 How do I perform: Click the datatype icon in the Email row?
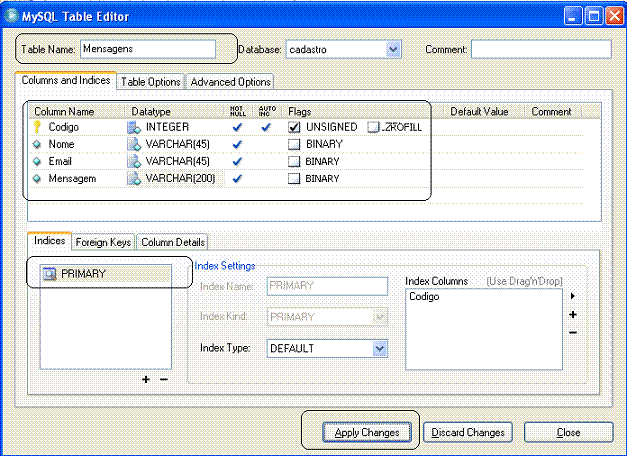click(x=134, y=161)
